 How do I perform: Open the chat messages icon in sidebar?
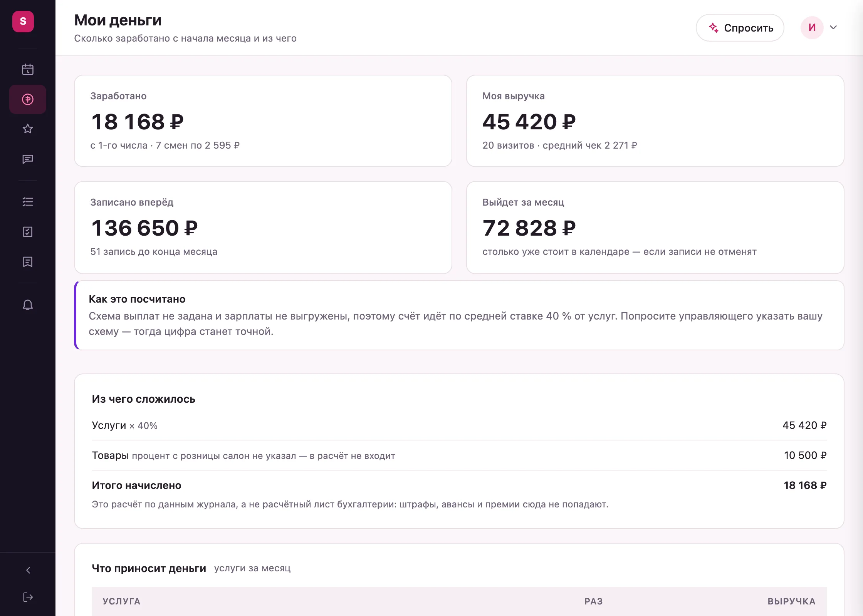28,159
